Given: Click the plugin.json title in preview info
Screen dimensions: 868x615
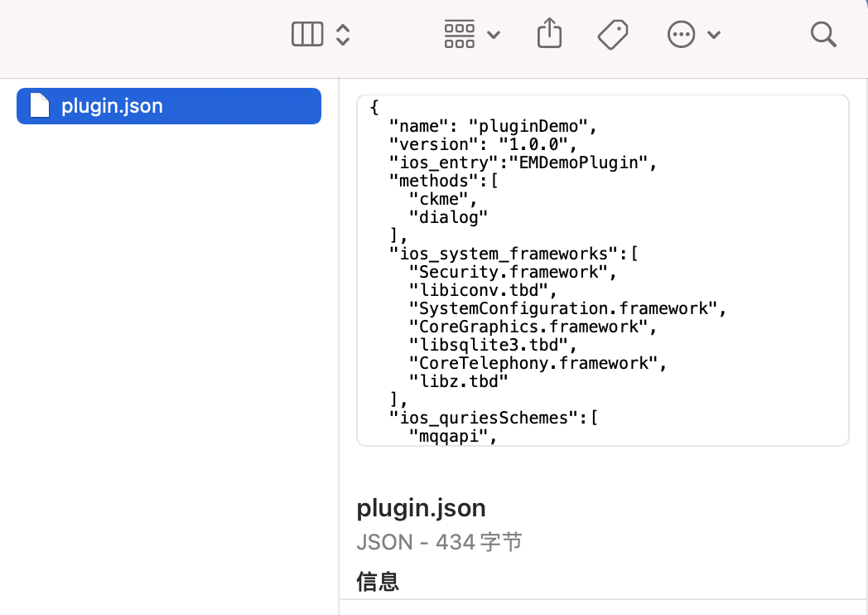Looking at the screenshot, I should 421,508.
